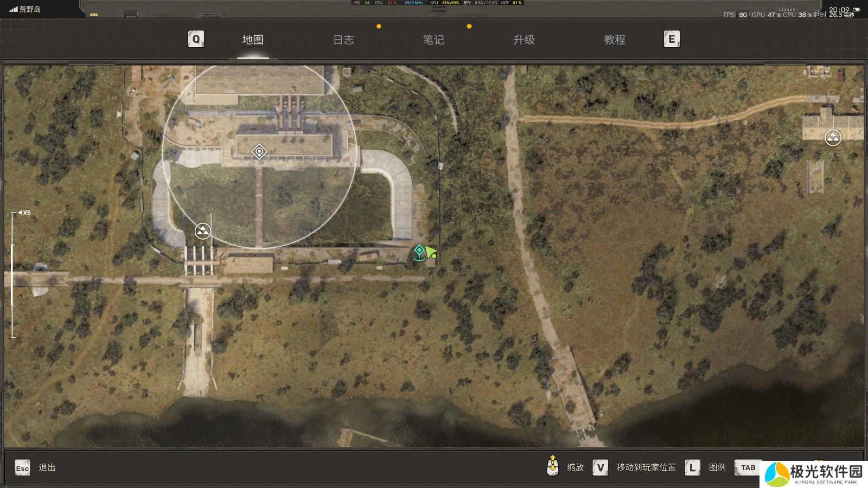This screenshot has height=488, width=868.
Task: Click the TAB key button
Action: point(748,467)
